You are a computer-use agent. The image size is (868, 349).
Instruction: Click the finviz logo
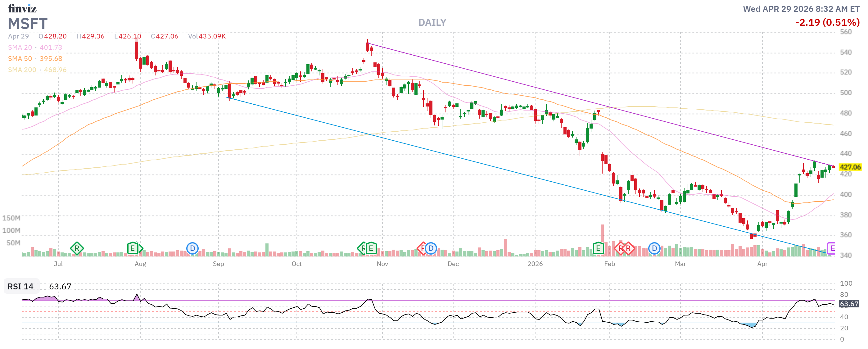pyautogui.click(x=22, y=8)
